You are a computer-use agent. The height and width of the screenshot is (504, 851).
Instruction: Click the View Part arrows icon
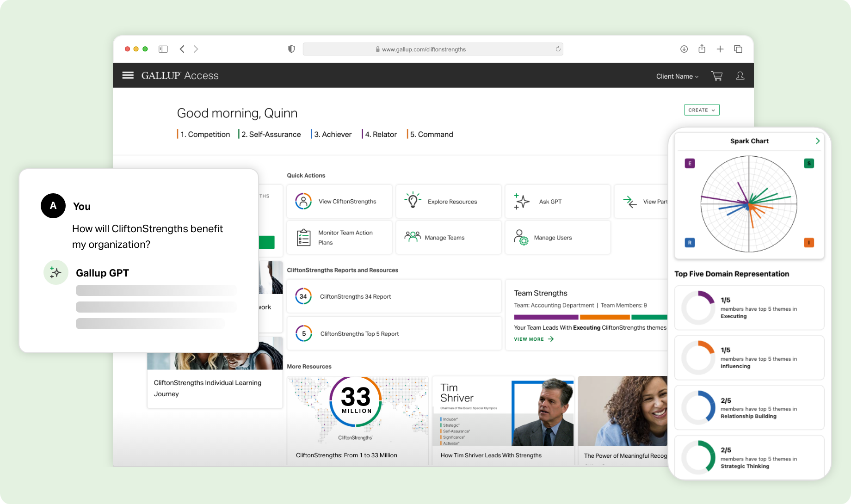[x=630, y=202]
